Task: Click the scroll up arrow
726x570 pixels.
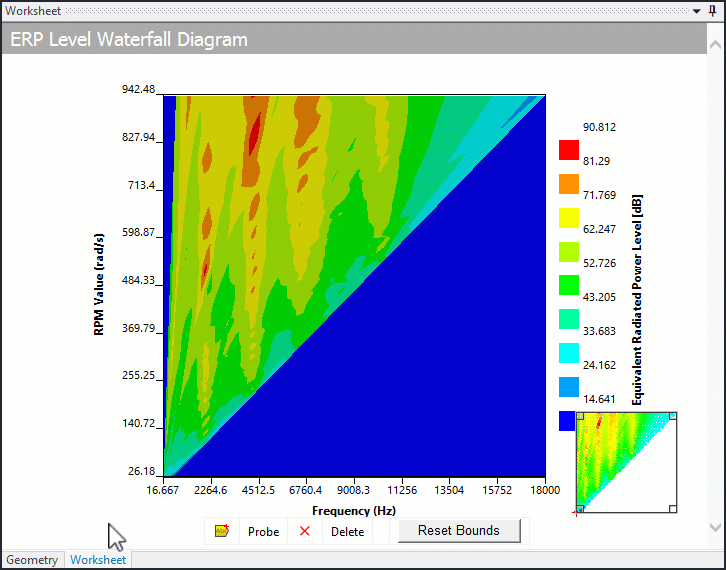Action: pyautogui.click(x=715, y=44)
